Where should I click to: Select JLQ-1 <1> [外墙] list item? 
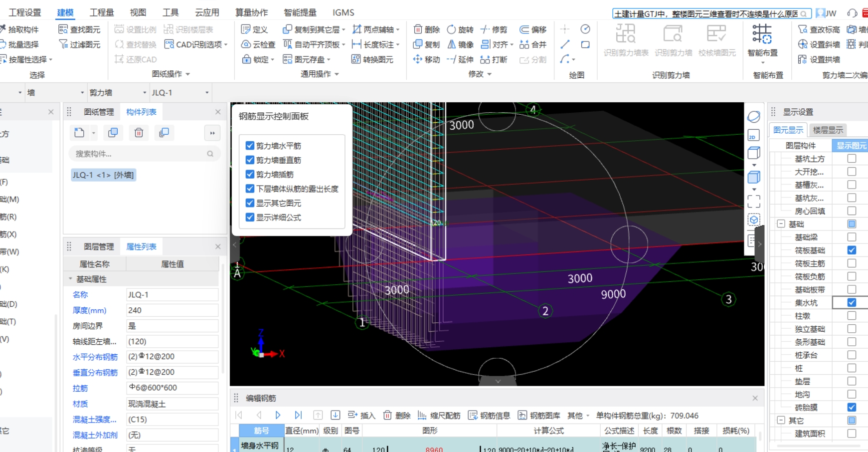tap(103, 175)
